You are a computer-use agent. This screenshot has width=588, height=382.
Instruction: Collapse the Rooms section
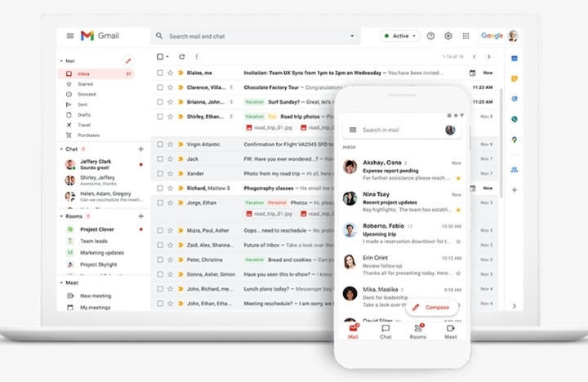pyautogui.click(x=61, y=216)
